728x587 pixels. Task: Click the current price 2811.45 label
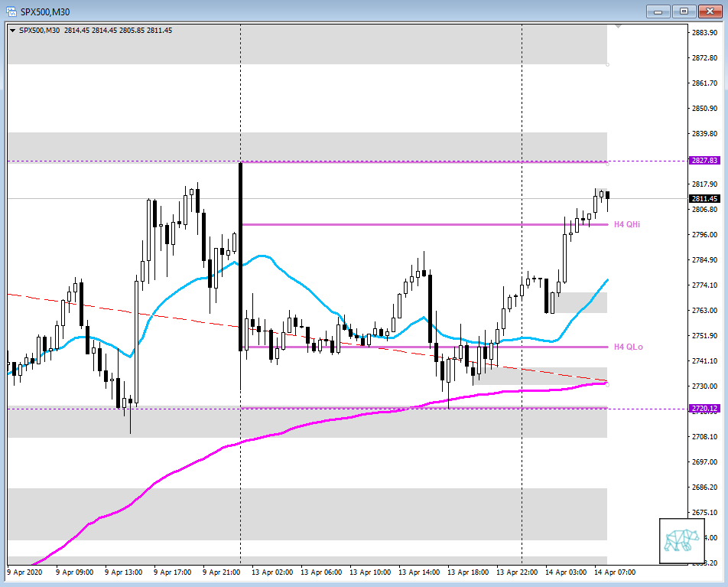(703, 198)
